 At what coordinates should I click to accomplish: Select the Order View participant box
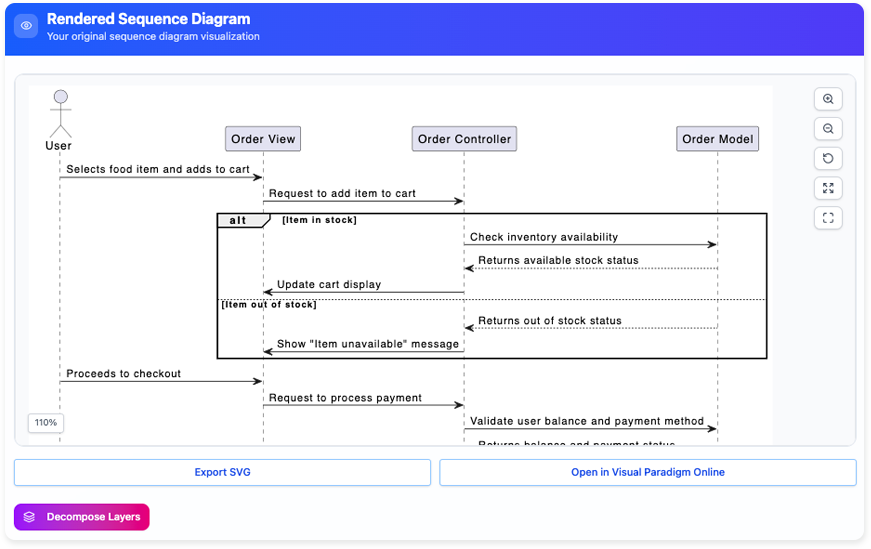tap(263, 139)
